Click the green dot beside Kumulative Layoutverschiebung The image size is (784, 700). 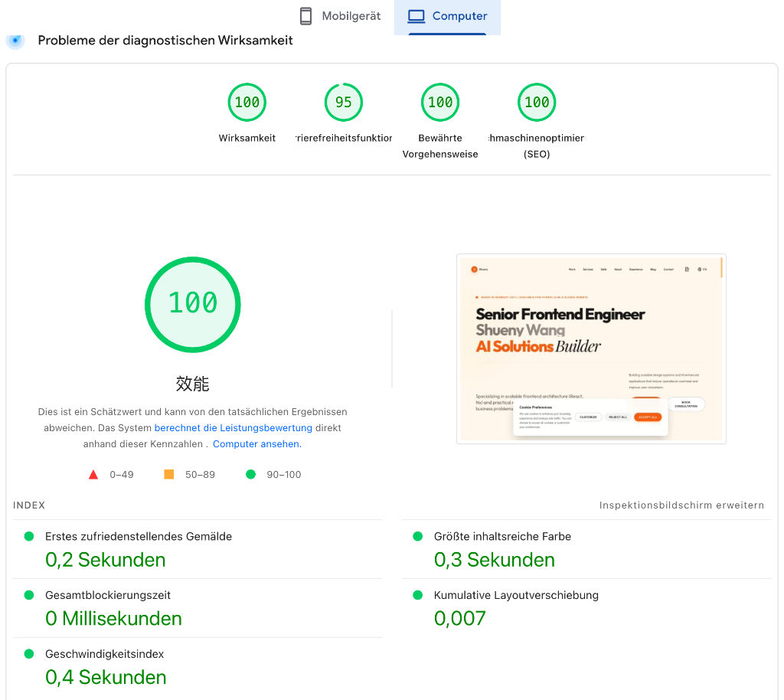418,595
